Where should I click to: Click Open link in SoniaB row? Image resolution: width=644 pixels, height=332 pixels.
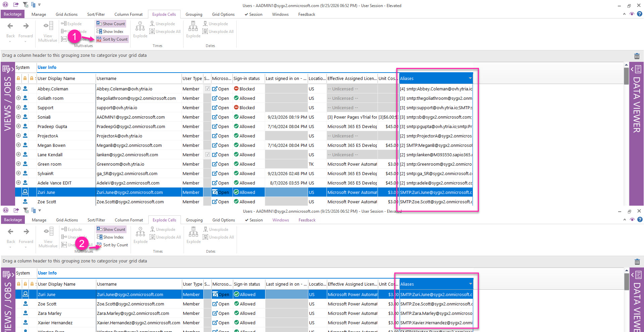pyautogui.click(x=220, y=117)
